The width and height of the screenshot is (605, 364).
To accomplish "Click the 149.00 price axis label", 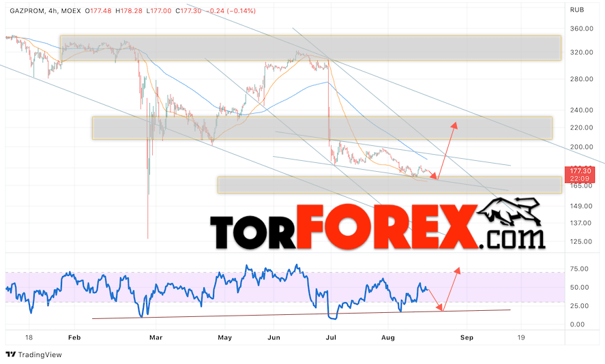I will 581,207.
